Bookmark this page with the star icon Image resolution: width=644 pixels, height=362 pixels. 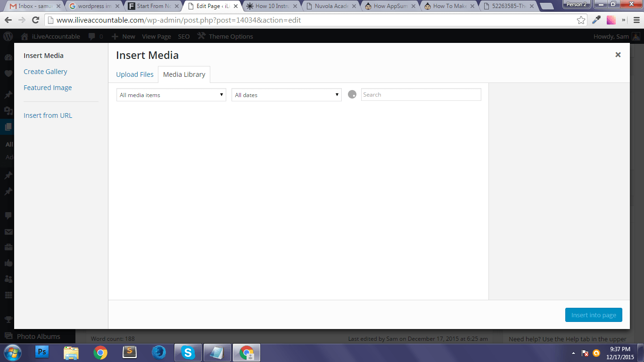click(581, 20)
